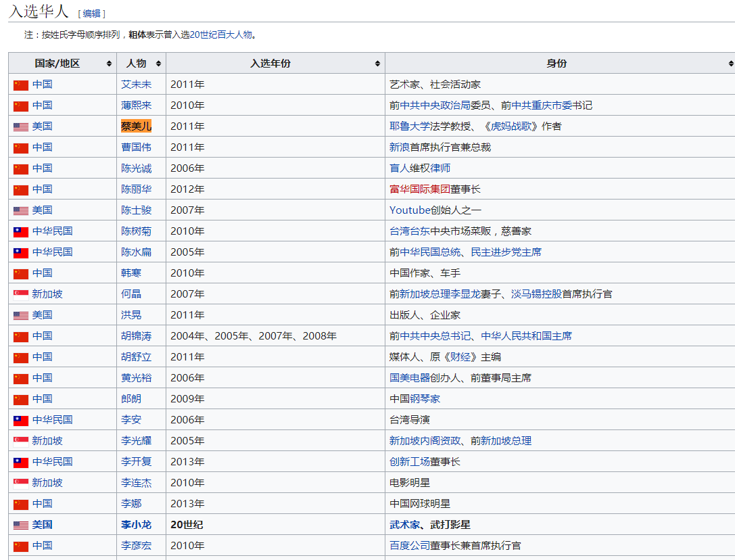
Task: Click the 编辑 section edit link
Action: [91, 14]
